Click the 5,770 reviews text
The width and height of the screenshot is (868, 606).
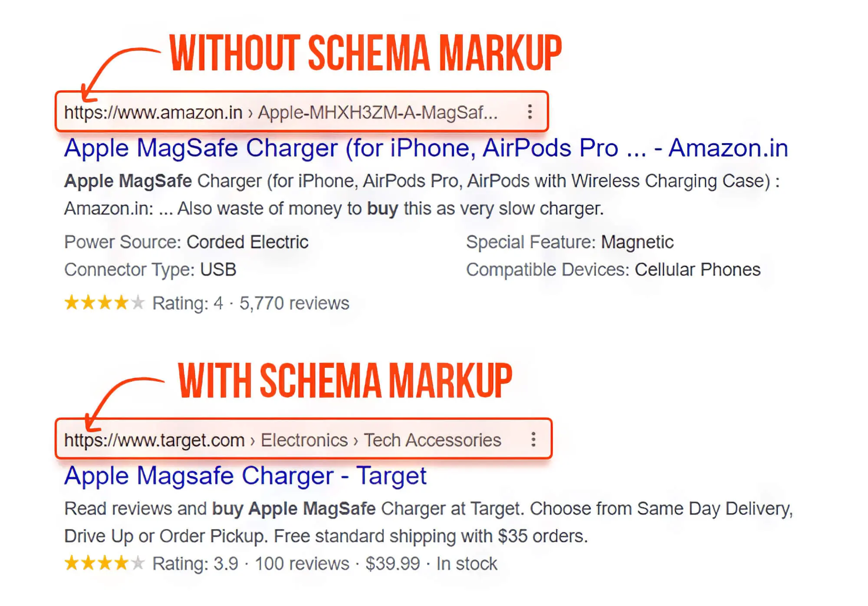tap(294, 303)
